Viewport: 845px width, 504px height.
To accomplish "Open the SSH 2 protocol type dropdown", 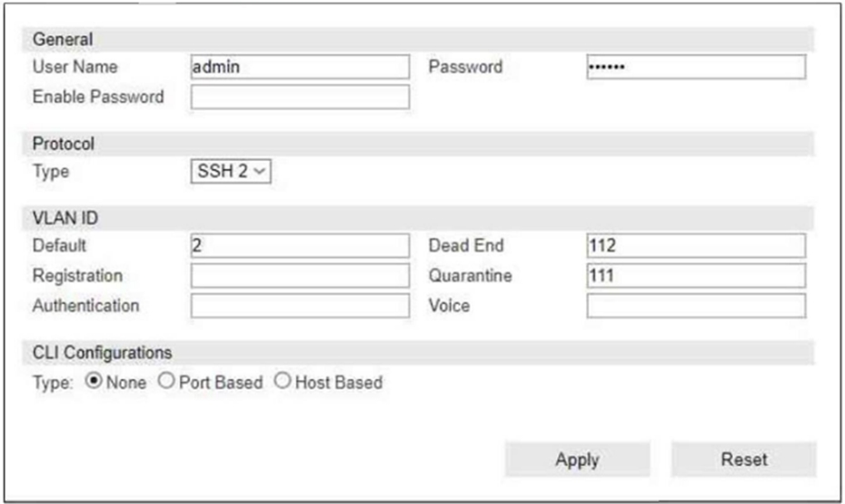I will pos(231,172).
